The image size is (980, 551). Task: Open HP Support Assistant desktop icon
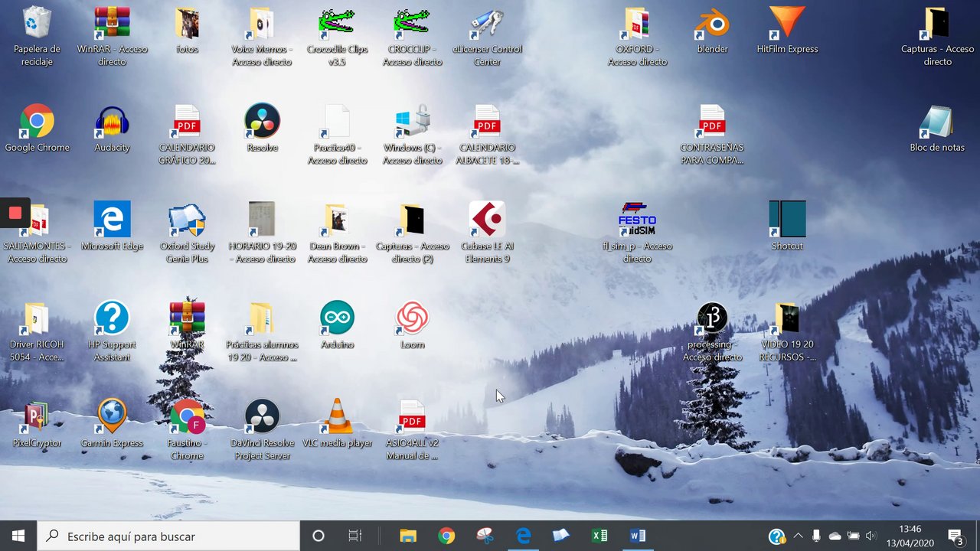click(x=112, y=331)
